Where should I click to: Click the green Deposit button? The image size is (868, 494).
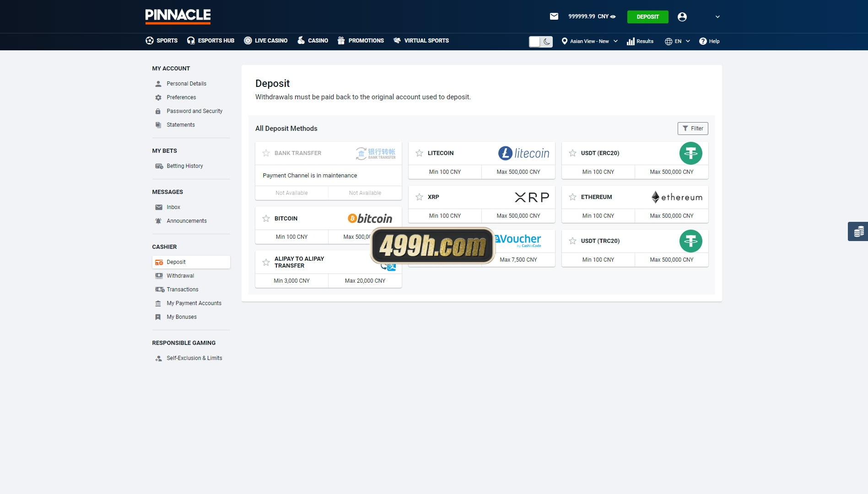[647, 17]
